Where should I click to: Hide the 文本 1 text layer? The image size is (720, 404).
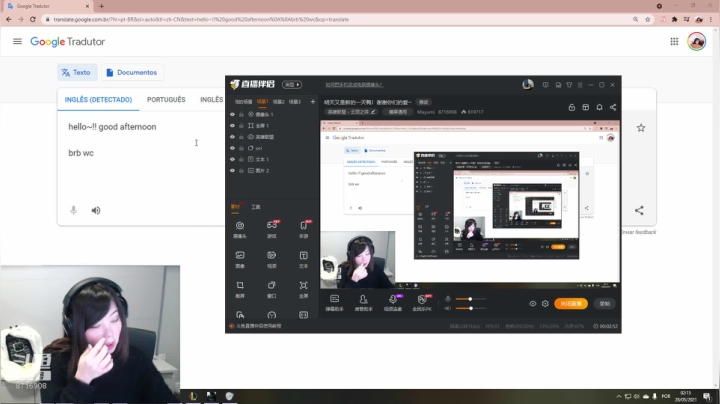click(232, 159)
